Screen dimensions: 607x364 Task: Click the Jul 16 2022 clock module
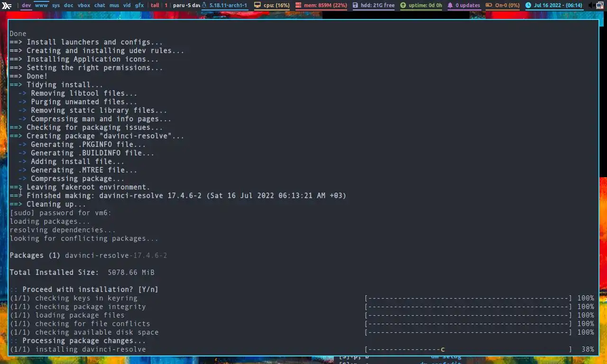[554, 6]
